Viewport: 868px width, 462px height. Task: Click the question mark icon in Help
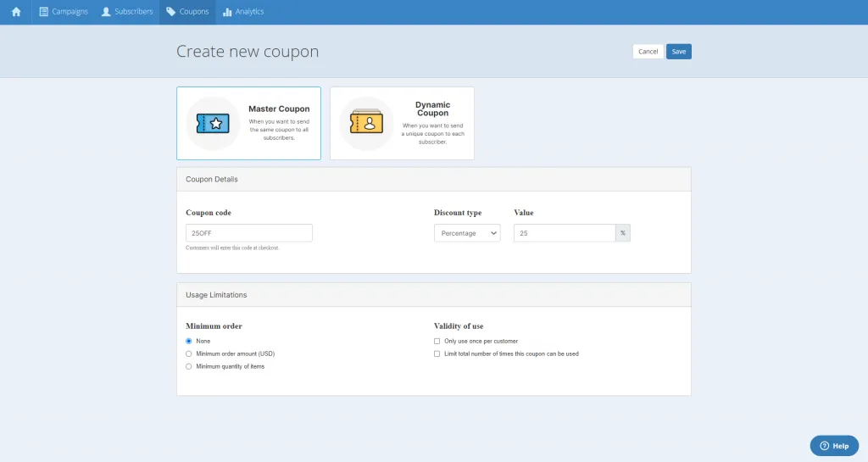click(824, 445)
